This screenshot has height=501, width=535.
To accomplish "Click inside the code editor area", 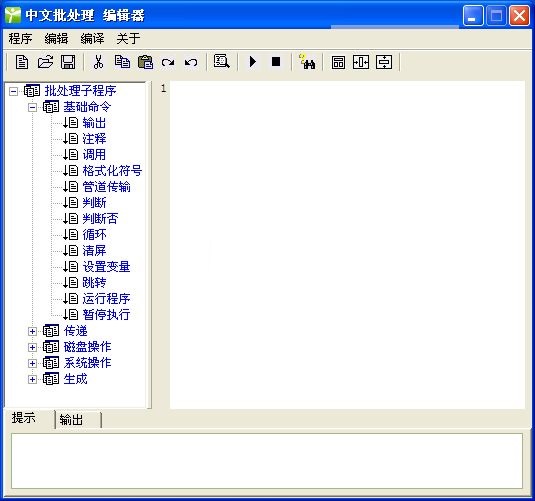I will pos(347,245).
